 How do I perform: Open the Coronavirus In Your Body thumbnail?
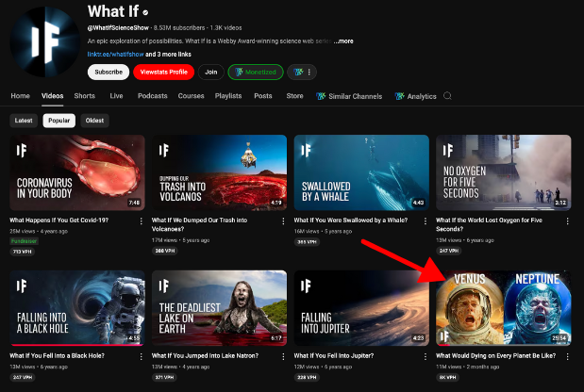tap(77, 172)
